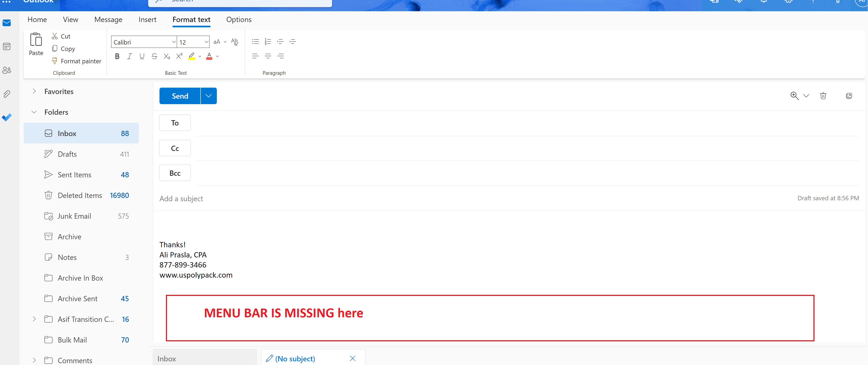Toggle decrease indent icon

point(280,41)
